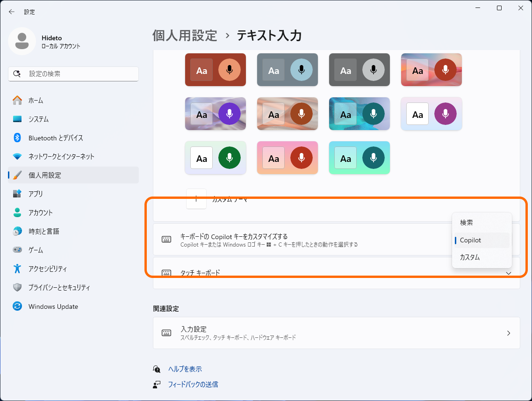Click the 設定の検索 search field
532x401 pixels.
pyautogui.click(x=73, y=73)
